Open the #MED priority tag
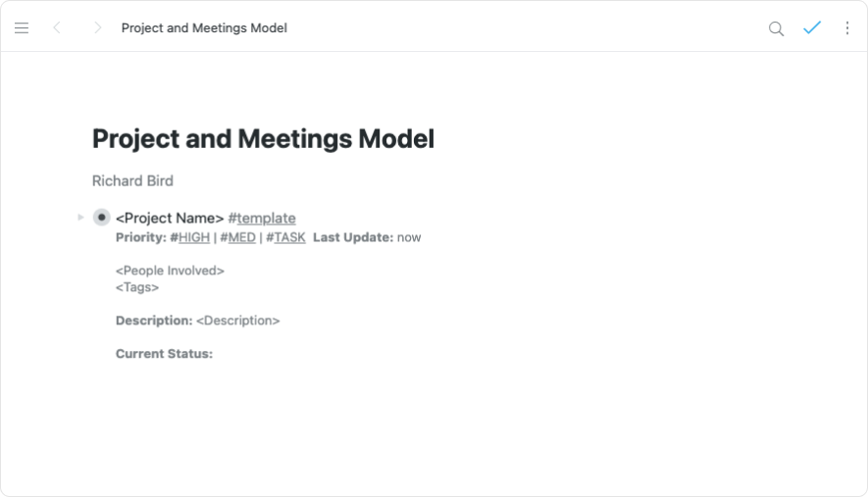 (x=238, y=237)
